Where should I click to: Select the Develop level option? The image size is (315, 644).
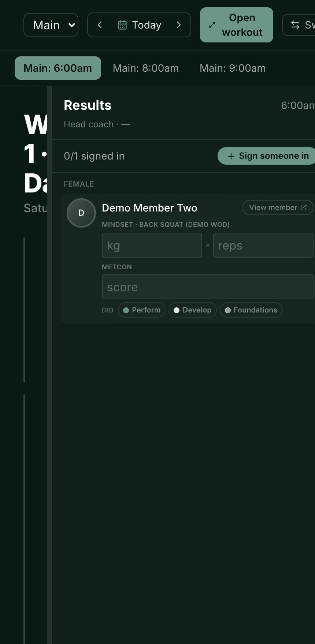point(193,310)
